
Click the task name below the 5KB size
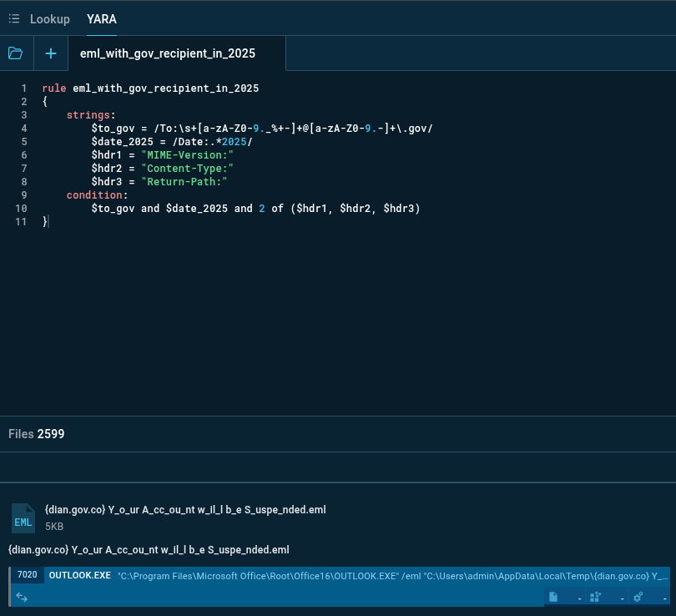(x=149, y=549)
